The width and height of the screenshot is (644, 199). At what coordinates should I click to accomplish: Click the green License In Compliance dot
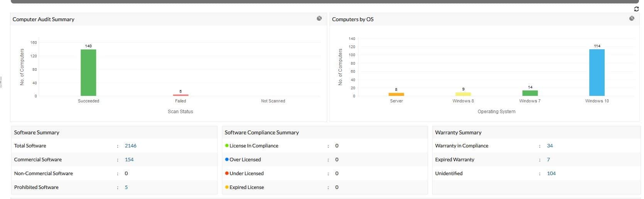pos(227,146)
